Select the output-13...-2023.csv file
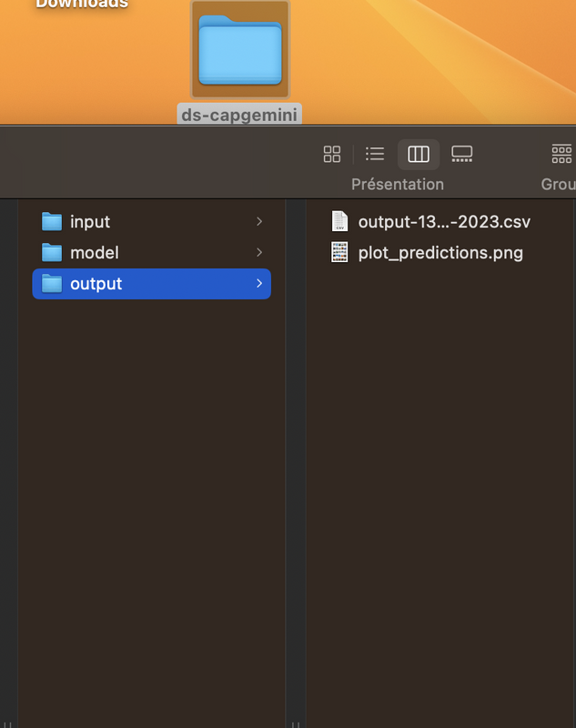576x728 pixels. (x=443, y=221)
